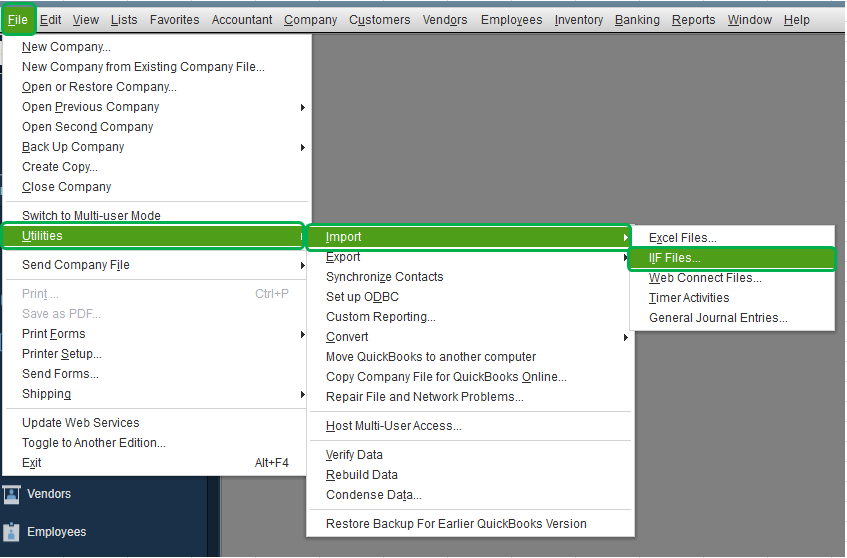Expand Send Company File submenu

tap(156, 265)
